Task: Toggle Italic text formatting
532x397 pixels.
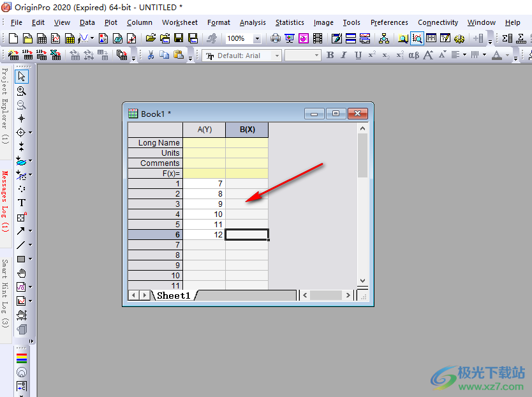Action: (x=344, y=55)
